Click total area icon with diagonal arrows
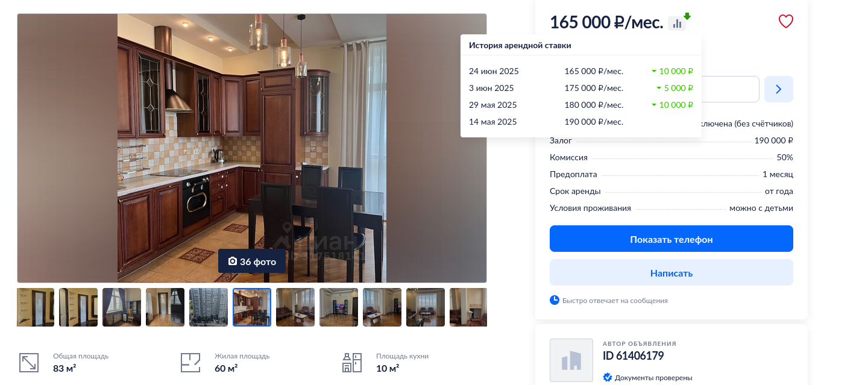868x385 pixels. (x=29, y=363)
